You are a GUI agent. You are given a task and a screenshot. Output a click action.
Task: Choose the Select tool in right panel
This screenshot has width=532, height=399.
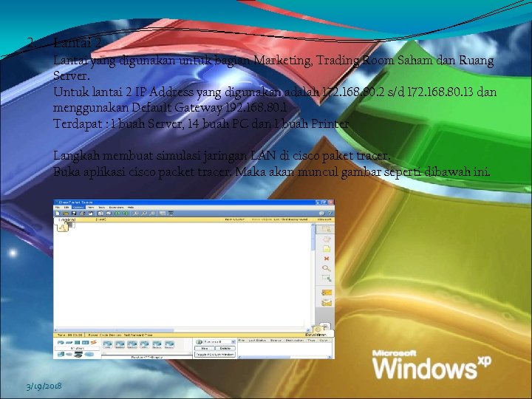(326, 229)
